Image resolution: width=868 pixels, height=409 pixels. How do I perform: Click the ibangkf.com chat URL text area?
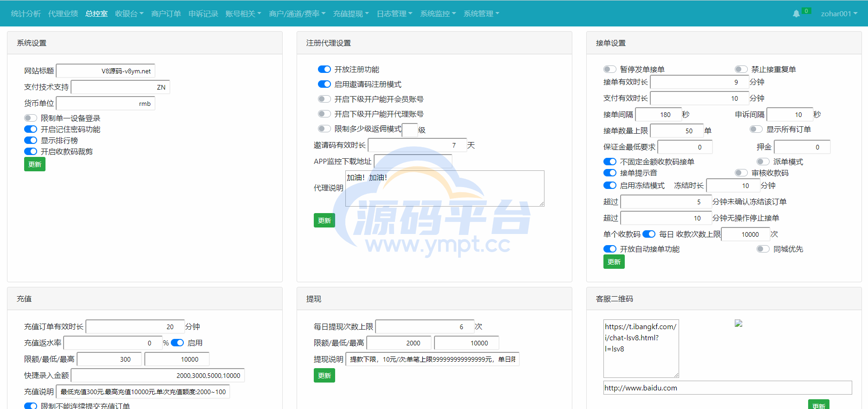(641, 349)
